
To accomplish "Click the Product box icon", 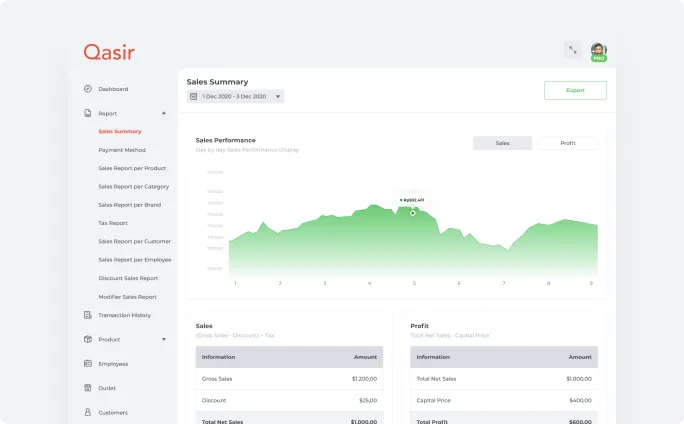I will click(88, 339).
